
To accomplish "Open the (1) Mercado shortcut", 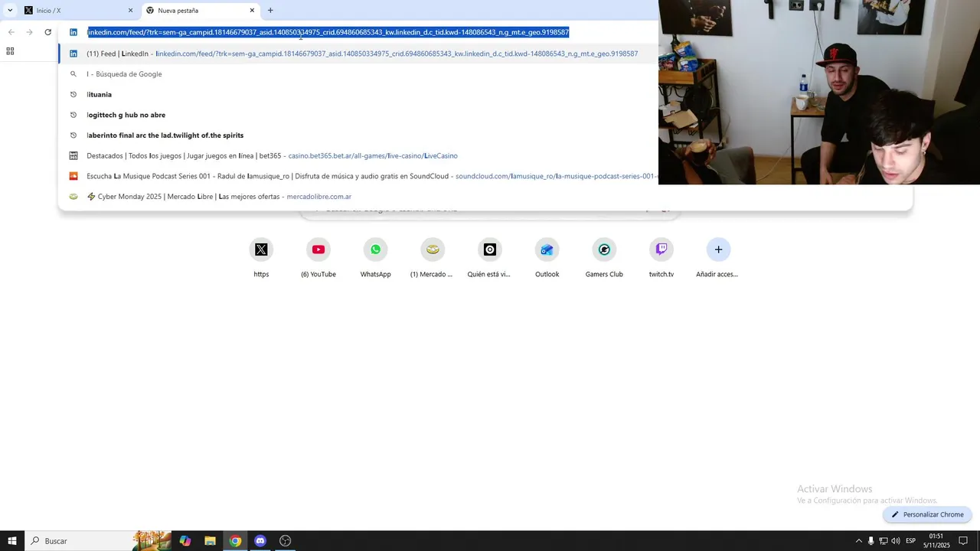I will pyautogui.click(x=433, y=258).
